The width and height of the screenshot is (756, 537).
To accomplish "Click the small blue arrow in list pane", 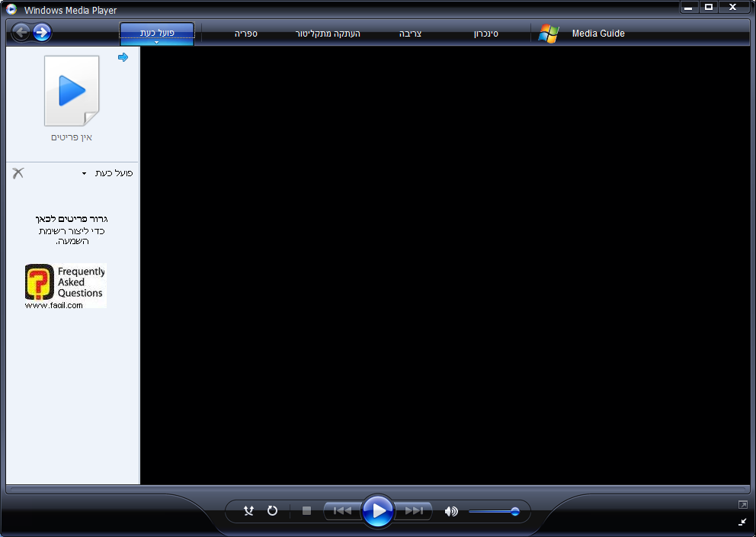I will click(x=123, y=57).
